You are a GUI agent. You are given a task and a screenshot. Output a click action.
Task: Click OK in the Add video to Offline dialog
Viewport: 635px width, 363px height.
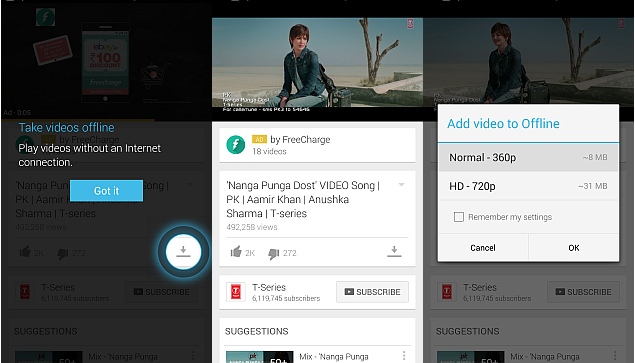tap(574, 248)
